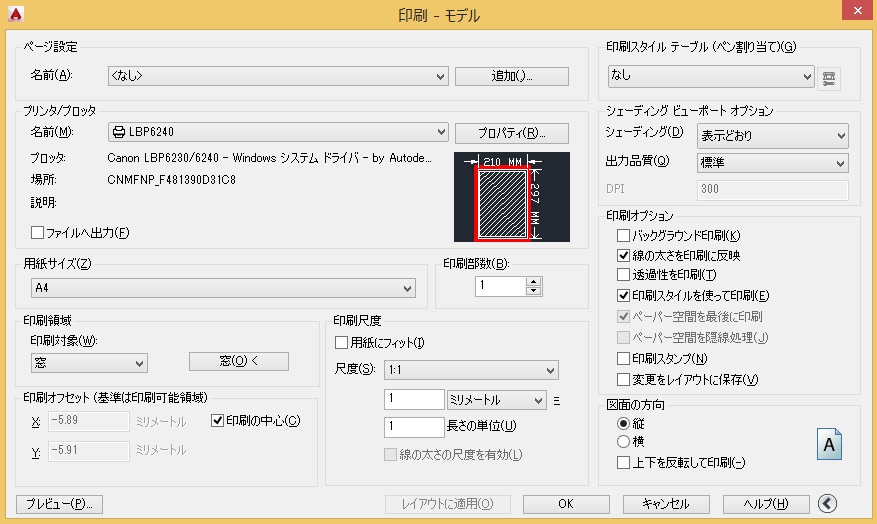877x524 pixels.
Task: Click the collapse dialog arrow icon
Action: (x=827, y=503)
